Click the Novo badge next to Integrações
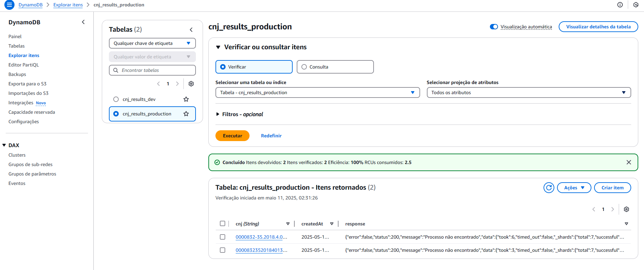 click(41, 103)
